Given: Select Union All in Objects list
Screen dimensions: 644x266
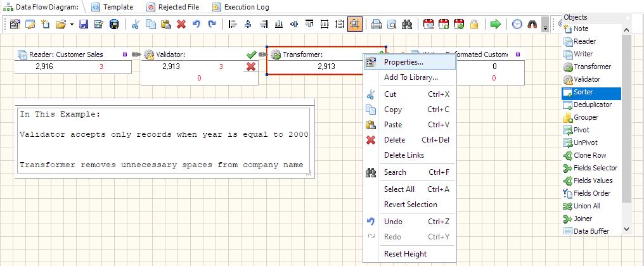Looking at the screenshot, I should [591, 206].
